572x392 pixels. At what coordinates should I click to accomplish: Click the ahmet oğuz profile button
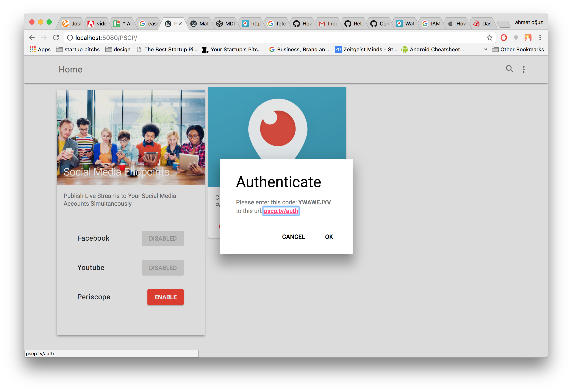click(x=529, y=22)
